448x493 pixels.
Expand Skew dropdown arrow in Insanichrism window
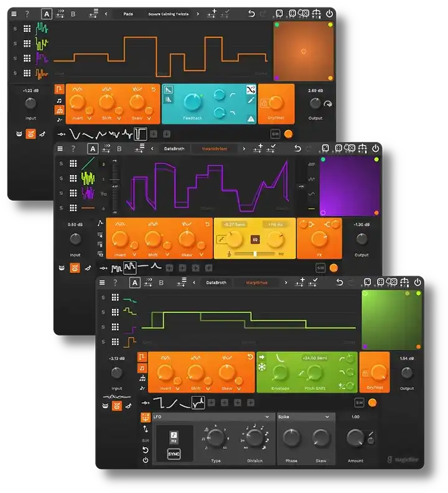coord(201,255)
